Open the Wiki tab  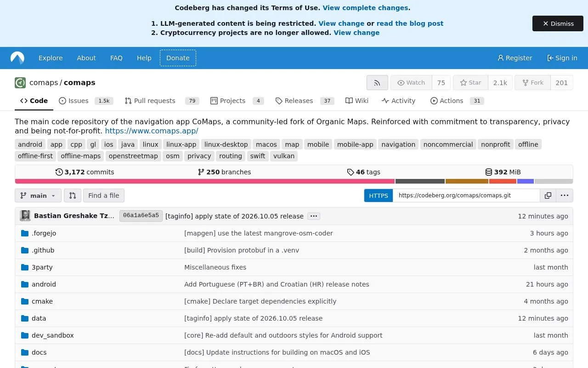357,101
